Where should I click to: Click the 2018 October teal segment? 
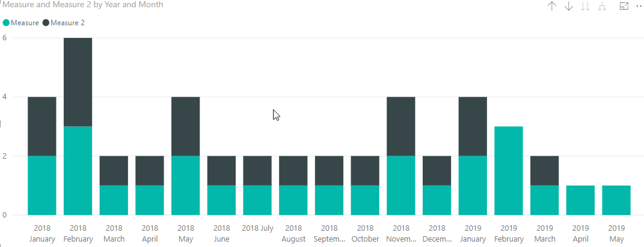pos(365,200)
